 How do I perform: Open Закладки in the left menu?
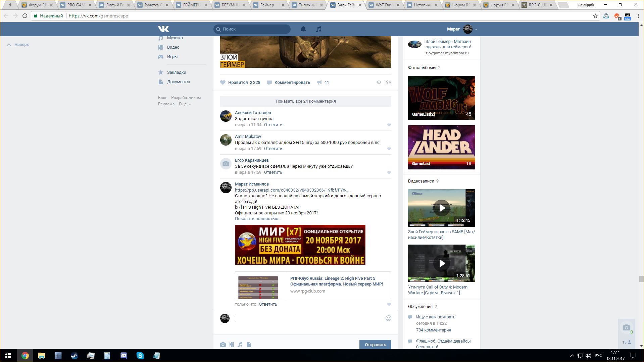[177, 72]
